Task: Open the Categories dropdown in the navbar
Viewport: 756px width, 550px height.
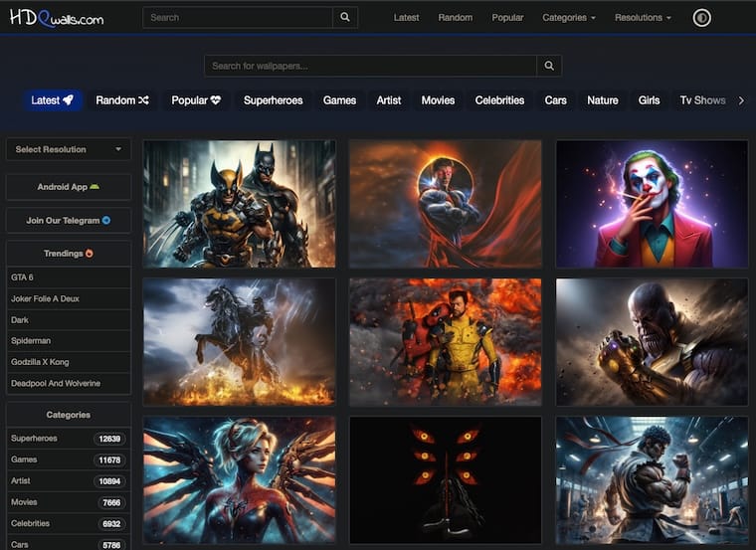Action: tap(569, 18)
